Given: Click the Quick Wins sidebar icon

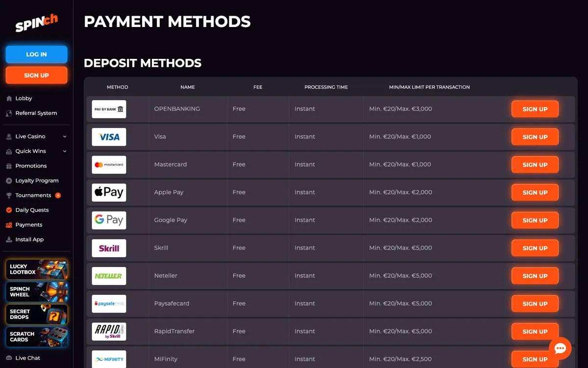Looking at the screenshot, I should [x=9, y=152].
